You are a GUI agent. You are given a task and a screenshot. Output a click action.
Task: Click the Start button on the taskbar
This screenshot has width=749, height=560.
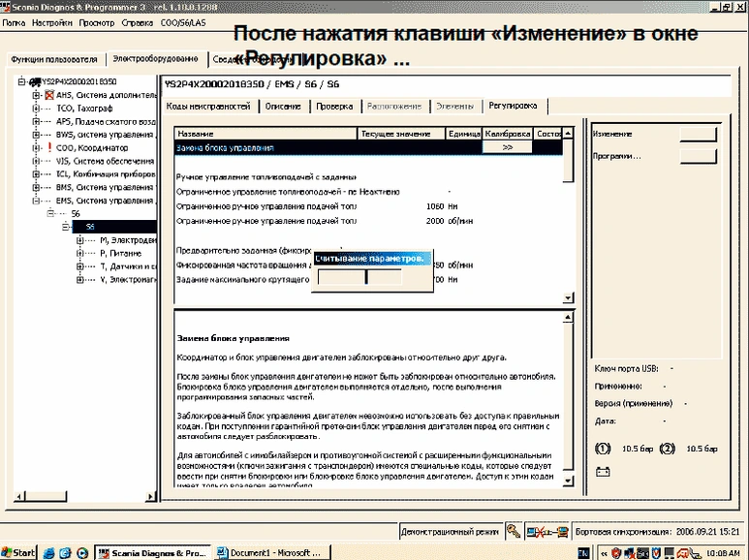[20, 552]
